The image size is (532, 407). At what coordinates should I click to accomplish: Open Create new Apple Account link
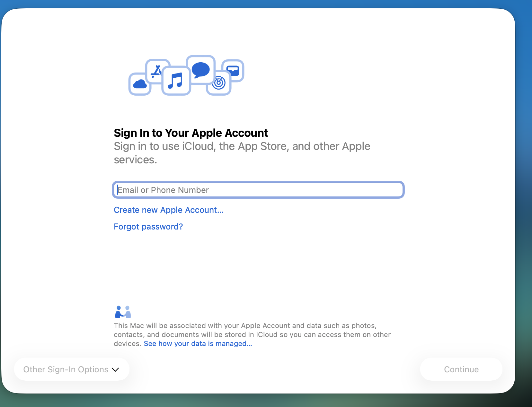tap(169, 210)
